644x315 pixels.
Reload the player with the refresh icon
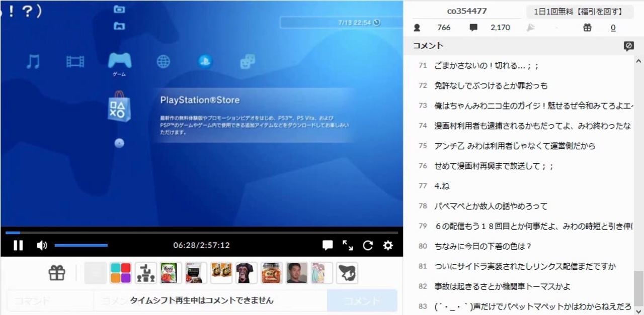pyautogui.click(x=368, y=245)
